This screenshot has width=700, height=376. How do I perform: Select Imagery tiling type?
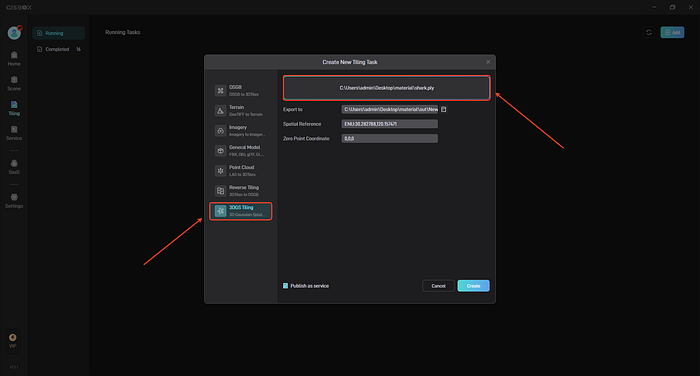(x=241, y=131)
